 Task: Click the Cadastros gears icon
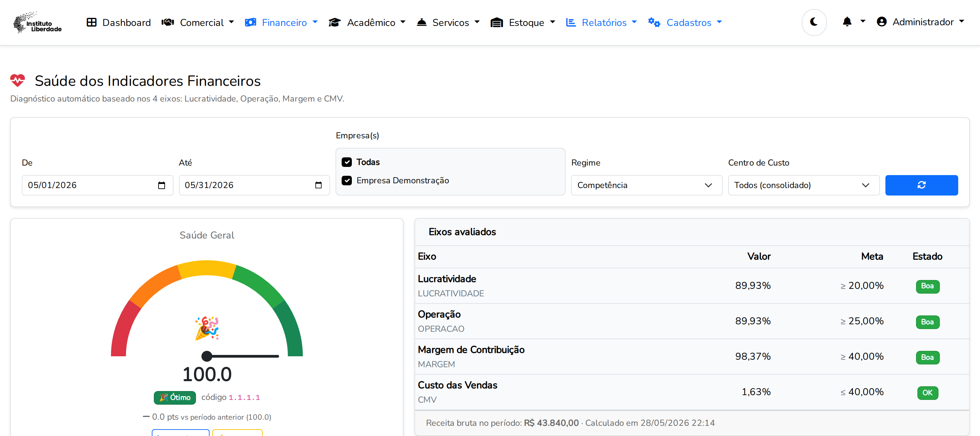click(x=654, y=22)
